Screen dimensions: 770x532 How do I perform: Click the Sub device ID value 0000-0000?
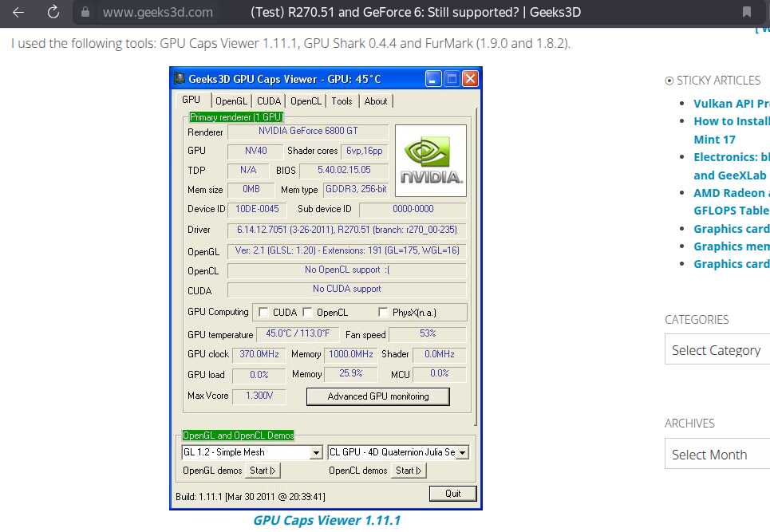tap(413, 209)
